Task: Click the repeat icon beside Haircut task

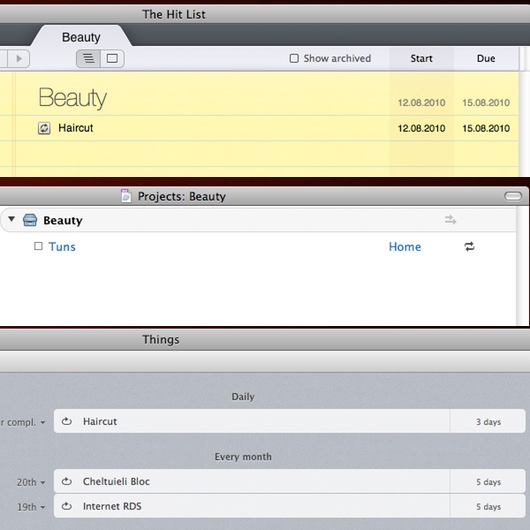Action: [x=44, y=128]
